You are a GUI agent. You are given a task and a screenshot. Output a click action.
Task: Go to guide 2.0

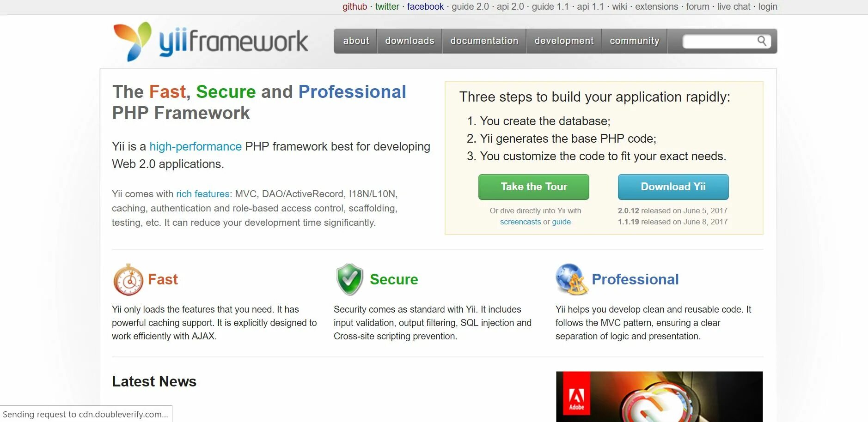[470, 6]
